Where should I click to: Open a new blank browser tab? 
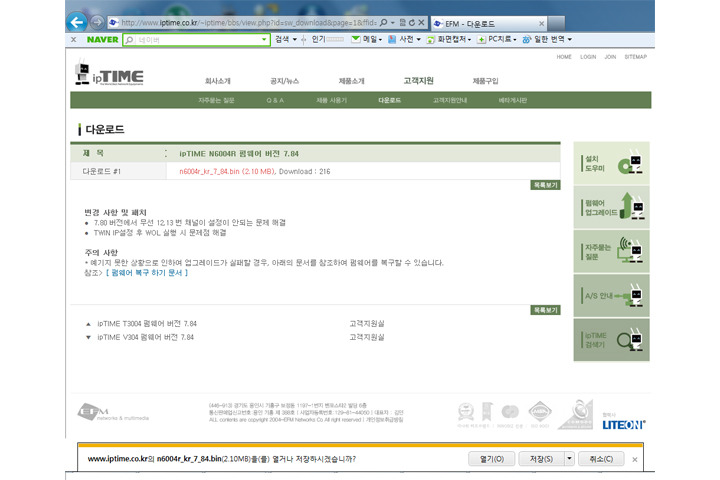557,23
